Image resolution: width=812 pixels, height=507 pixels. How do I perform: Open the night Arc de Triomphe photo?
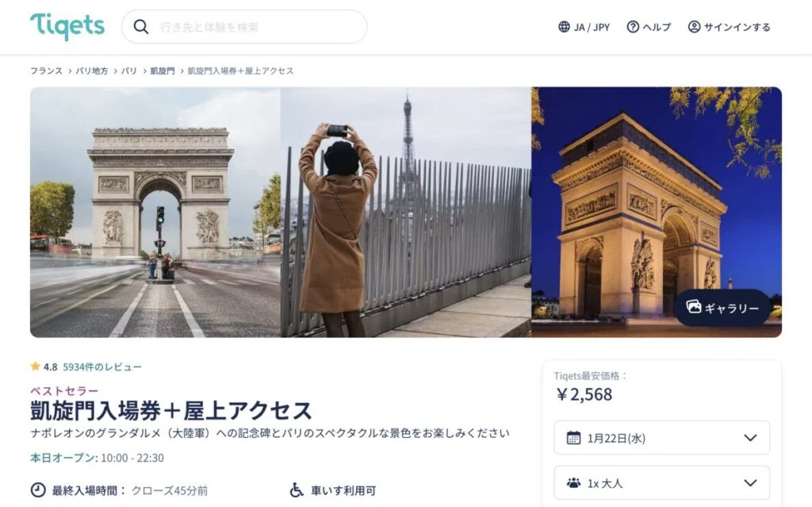pos(657,212)
